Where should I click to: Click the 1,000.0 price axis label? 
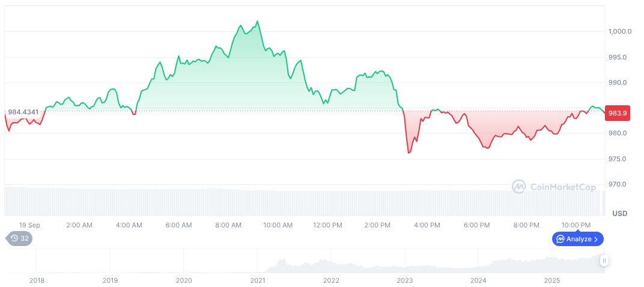tap(620, 31)
